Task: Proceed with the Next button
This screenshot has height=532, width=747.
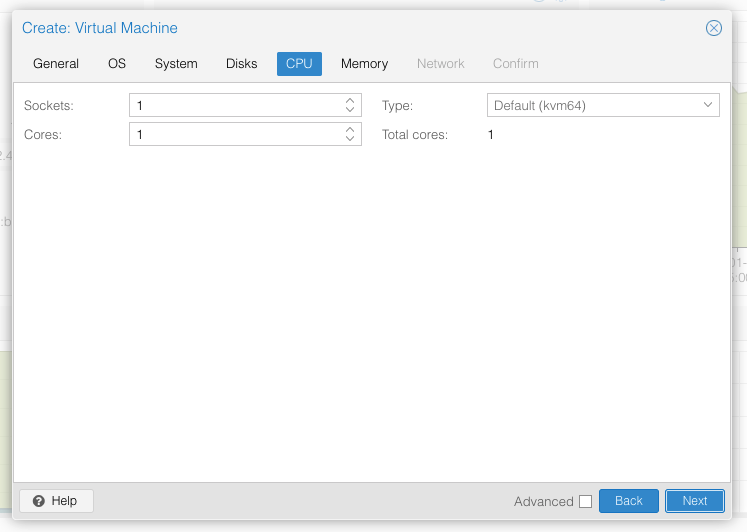Action: tap(694, 501)
